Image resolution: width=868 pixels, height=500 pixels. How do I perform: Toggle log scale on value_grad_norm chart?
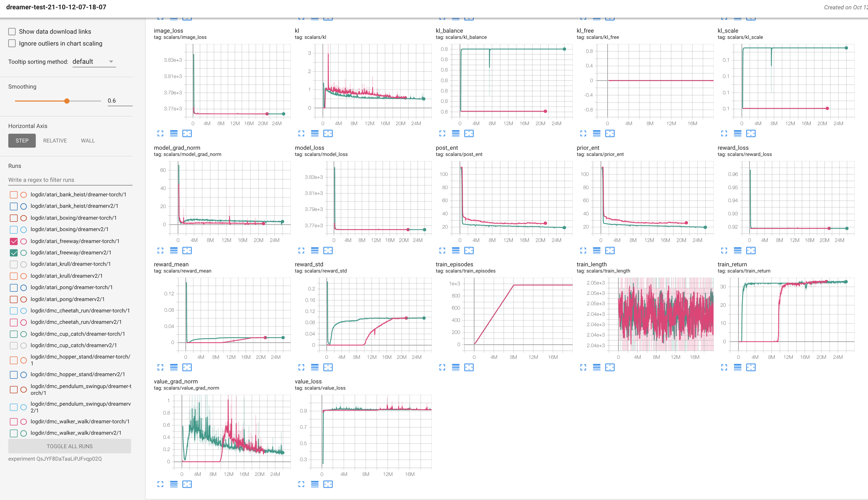point(174,484)
